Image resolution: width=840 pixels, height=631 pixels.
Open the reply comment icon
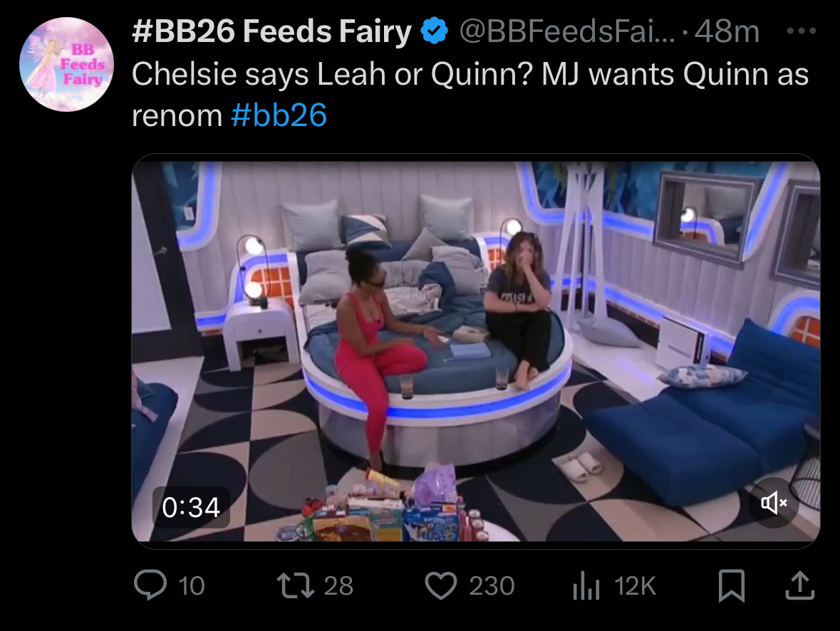[150, 585]
